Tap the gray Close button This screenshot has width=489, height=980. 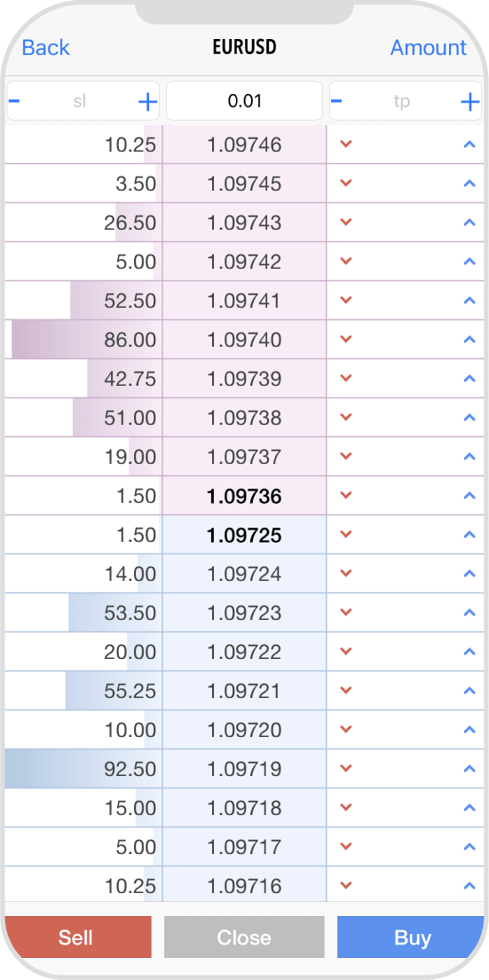pyautogui.click(x=244, y=937)
